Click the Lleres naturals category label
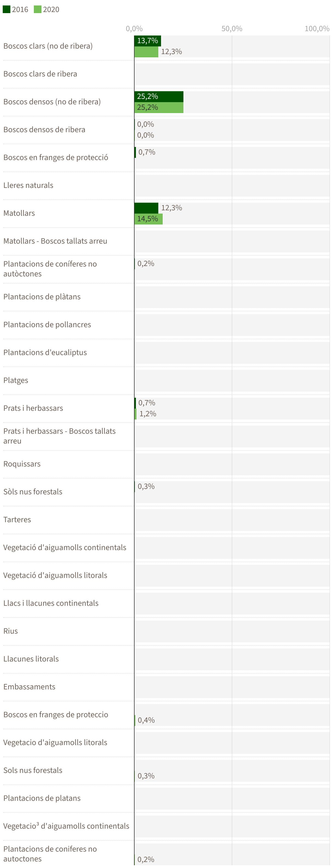333x868 pixels. point(28,185)
